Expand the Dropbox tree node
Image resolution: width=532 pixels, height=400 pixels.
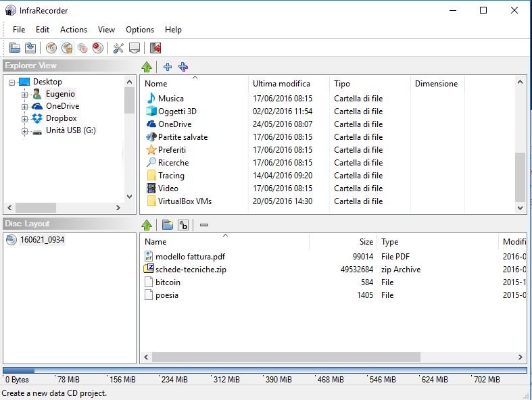24,119
